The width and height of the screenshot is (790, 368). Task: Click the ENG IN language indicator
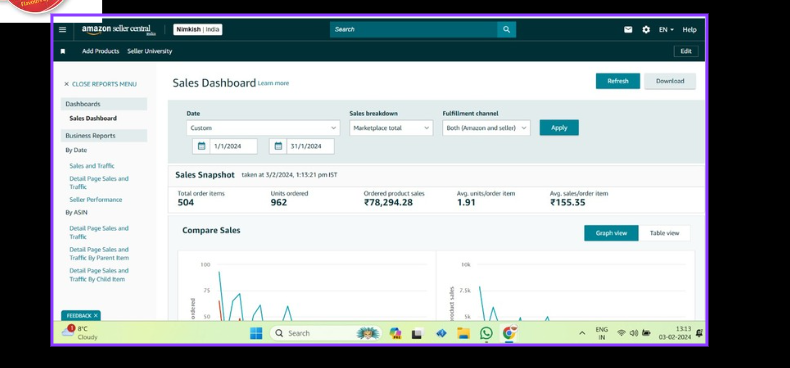pyautogui.click(x=602, y=333)
